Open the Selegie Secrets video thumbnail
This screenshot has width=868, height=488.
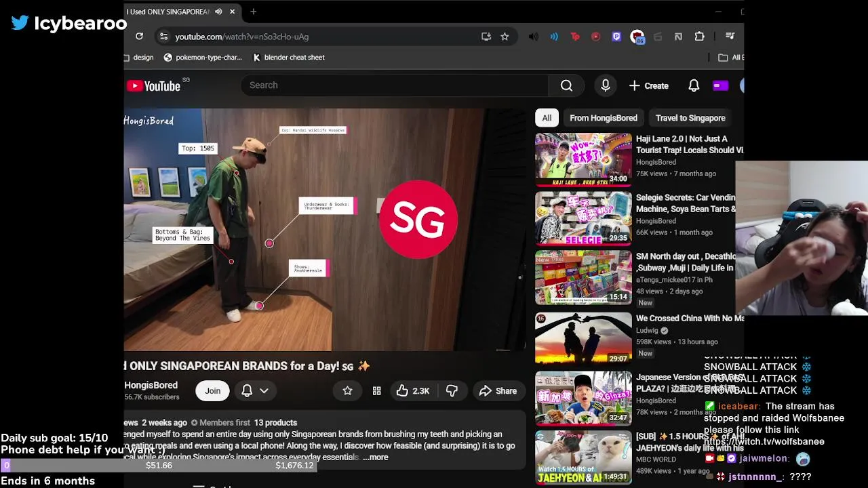click(x=583, y=218)
